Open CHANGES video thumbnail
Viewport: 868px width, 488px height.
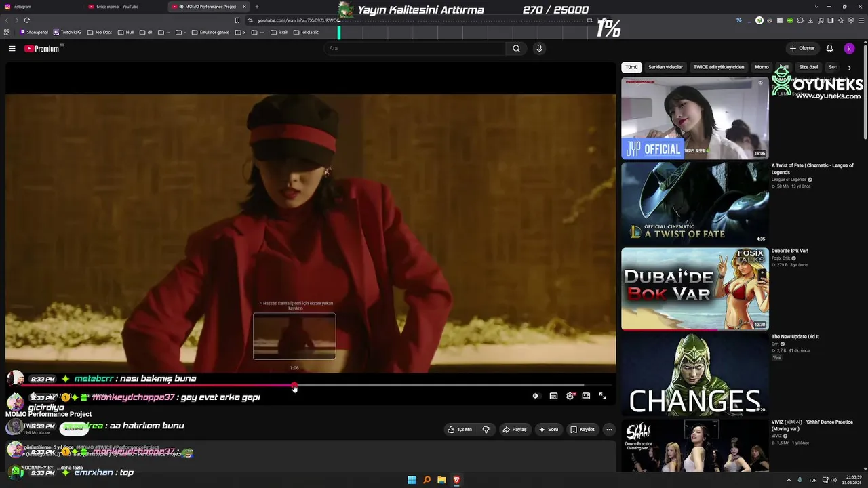pyautogui.click(x=695, y=374)
